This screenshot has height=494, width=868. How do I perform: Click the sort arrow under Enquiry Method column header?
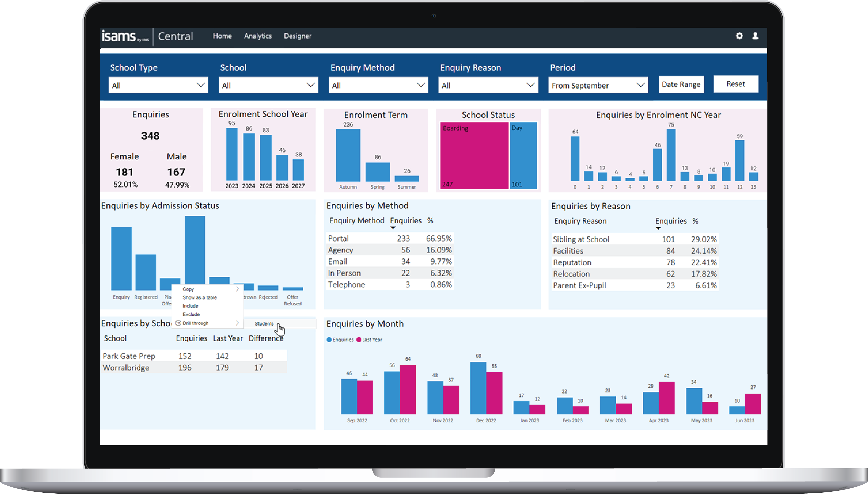[x=393, y=227]
